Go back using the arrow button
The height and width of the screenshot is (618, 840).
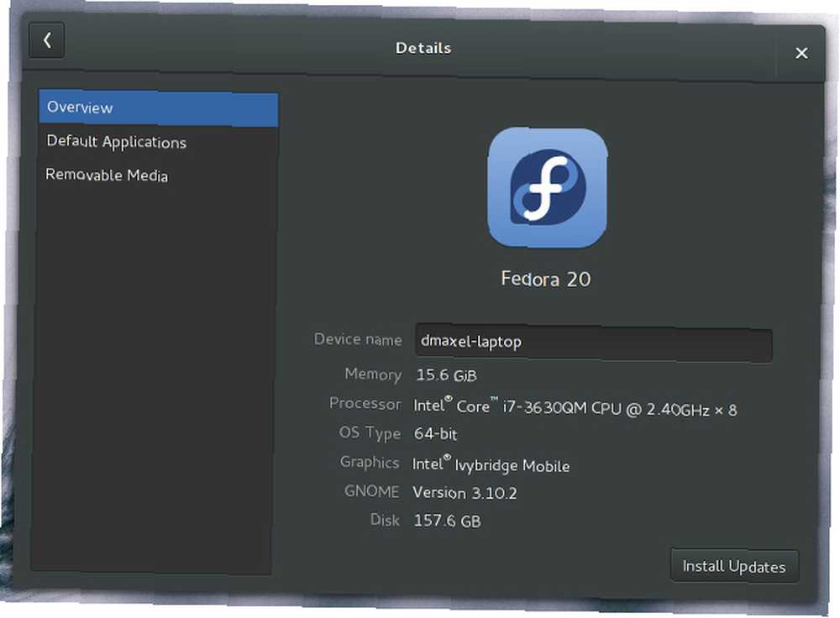(x=46, y=40)
